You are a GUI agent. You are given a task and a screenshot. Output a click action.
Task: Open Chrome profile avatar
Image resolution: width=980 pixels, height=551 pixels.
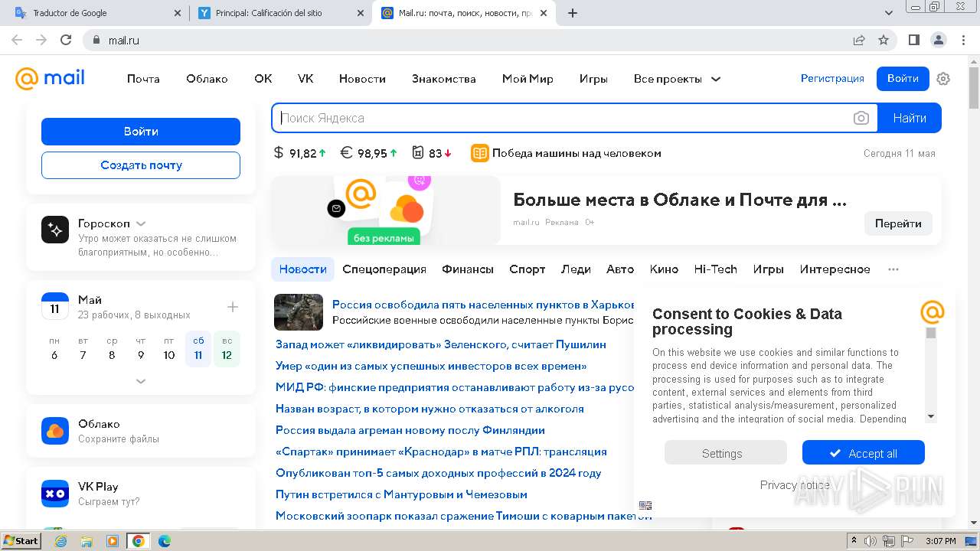click(x=938, y=40)
